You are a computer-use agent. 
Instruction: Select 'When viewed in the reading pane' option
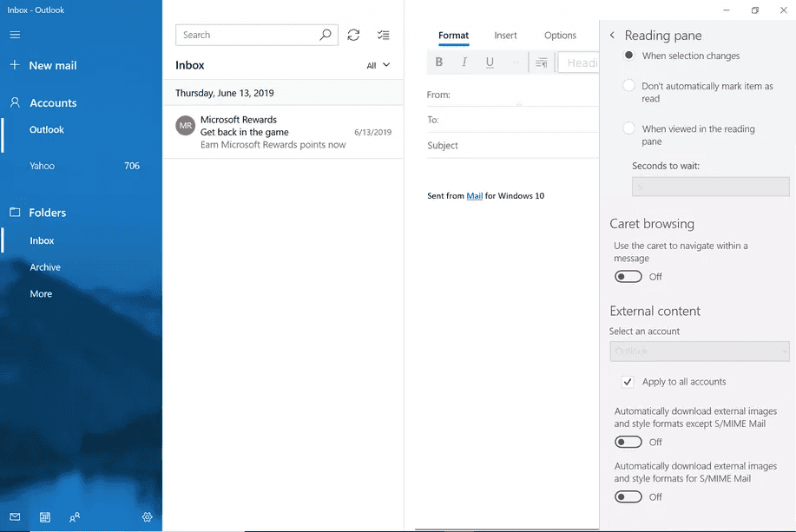629,128
